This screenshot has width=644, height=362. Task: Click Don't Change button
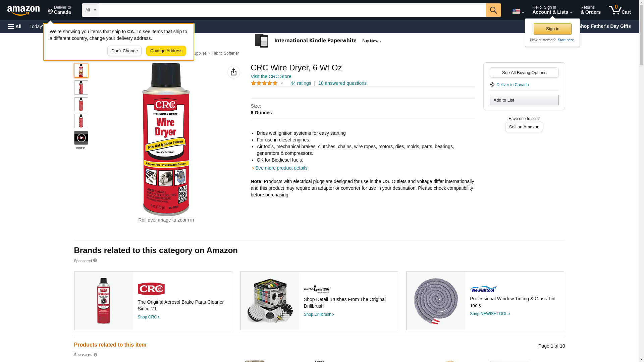click(124, 51)
